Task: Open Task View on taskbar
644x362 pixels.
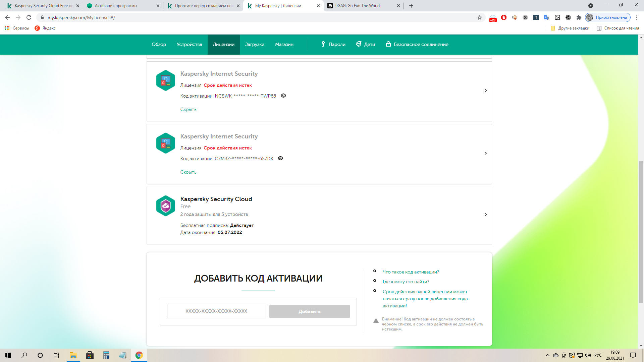Action: point(56,355)
